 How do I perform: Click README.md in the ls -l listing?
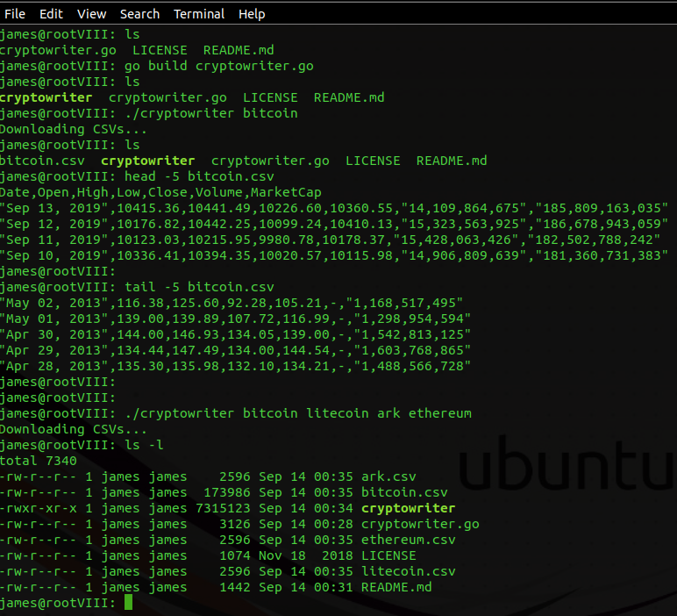pos(396,587)
